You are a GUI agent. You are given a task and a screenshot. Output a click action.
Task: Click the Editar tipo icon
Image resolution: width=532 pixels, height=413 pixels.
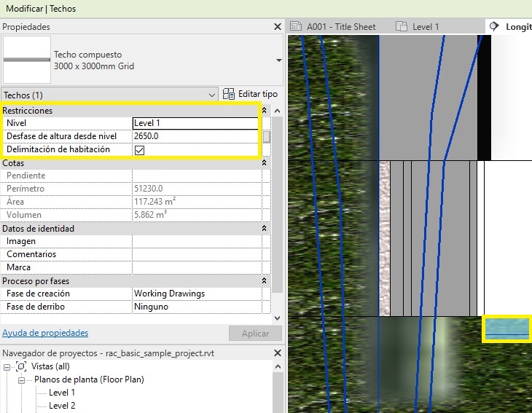(x=229, y=95)
